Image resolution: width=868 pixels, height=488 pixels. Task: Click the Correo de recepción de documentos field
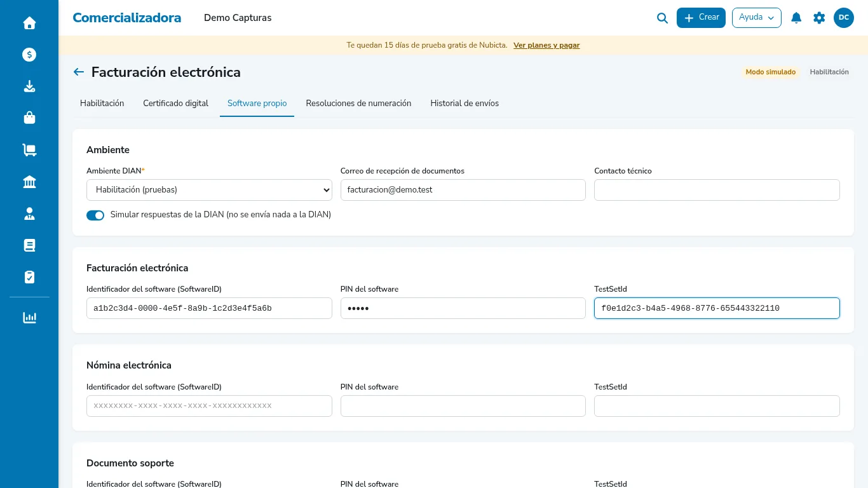coord(463,190)
